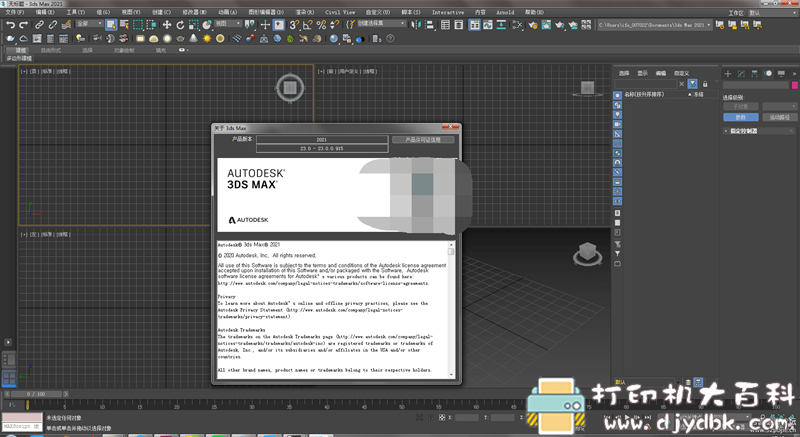Open the 创建选择集 named selection dropdown
The image size is (800, 437).
pyautogui.click(x=381, y=23)
